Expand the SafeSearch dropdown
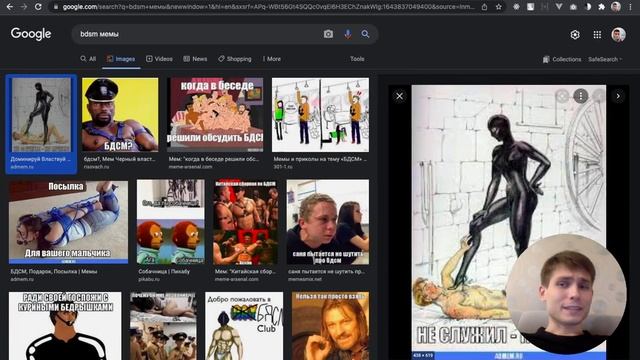 point(605,59)
